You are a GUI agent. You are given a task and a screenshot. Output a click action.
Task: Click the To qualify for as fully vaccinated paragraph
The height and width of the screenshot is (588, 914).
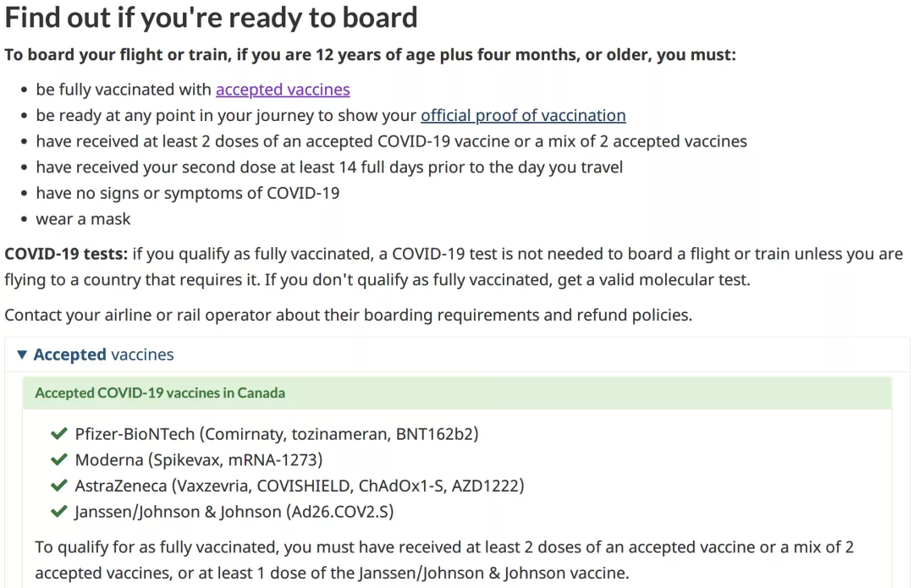click(x=444, y=560)
